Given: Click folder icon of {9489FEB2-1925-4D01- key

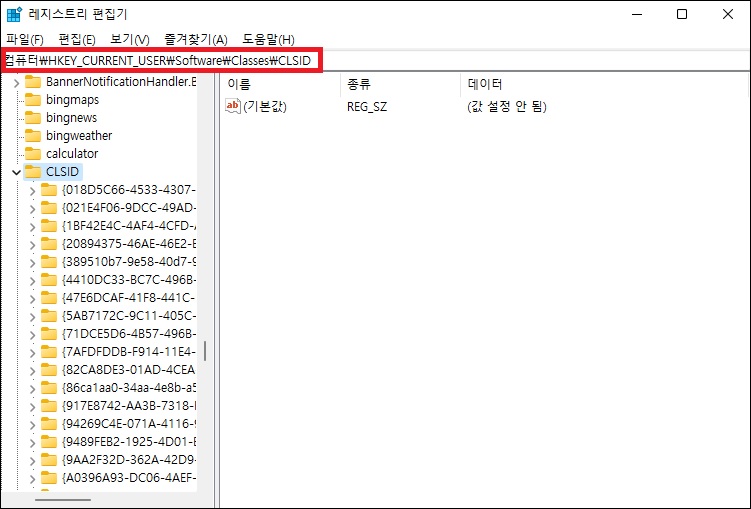Looking at the screenshot, I should [48, 441].
